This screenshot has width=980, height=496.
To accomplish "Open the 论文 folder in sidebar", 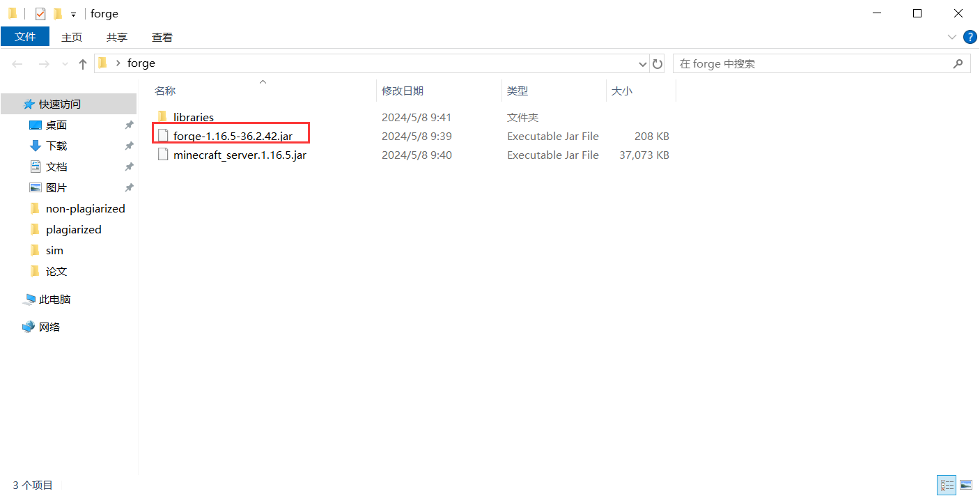I will tap(56, 271).
